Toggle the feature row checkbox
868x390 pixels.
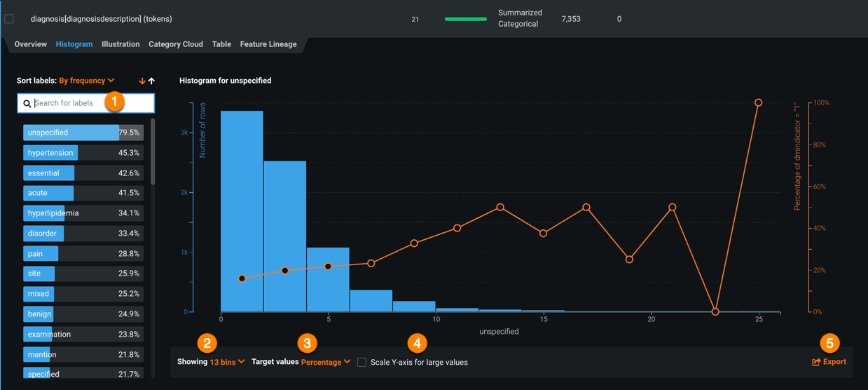pyautogui.click(x=9, y=19)
